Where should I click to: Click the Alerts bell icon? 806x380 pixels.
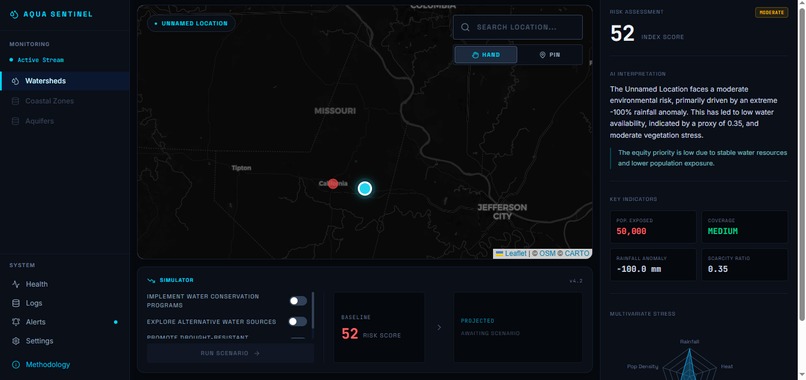(x=16, y=322)
